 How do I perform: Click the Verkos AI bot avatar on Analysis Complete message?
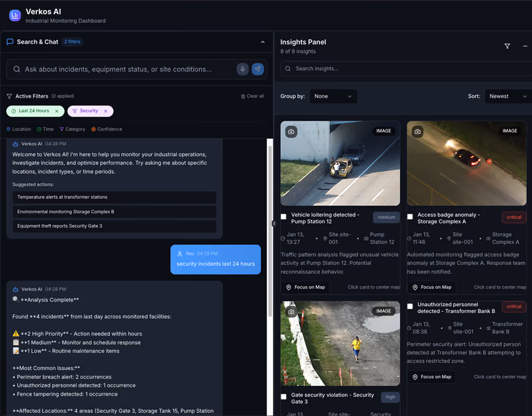[16, 289]
